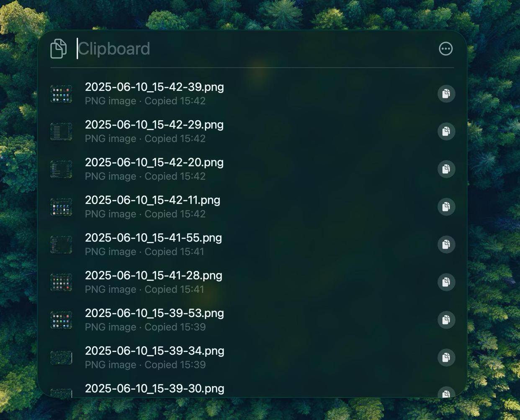Viewport: 520px width, 420px height.
Task: Click thumbnail of 2025-06-10_15-39-53.png
Action: pos(61,320)
